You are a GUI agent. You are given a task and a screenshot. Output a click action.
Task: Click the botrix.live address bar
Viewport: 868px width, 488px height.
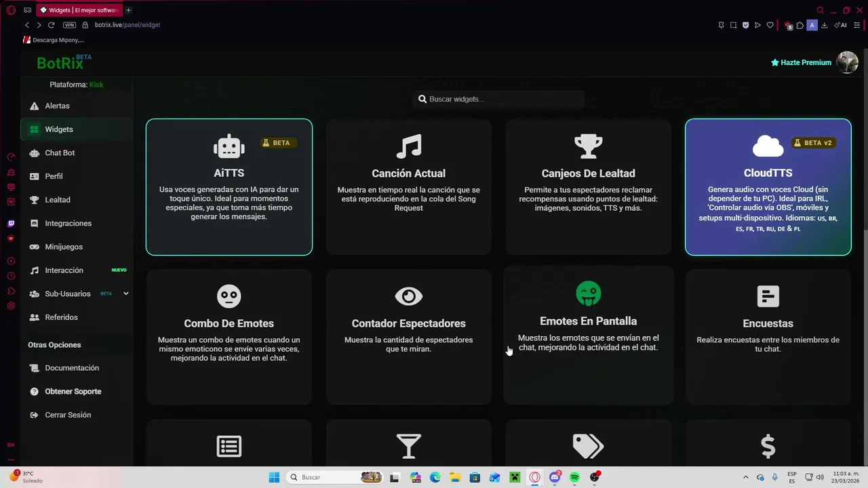point(127,25)
